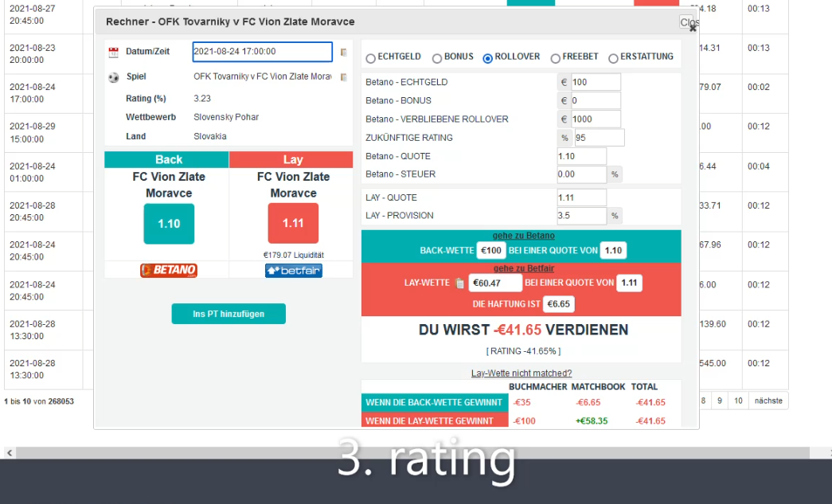
Task: Click the Betano - STEUER field
Action: coord(581,174)
